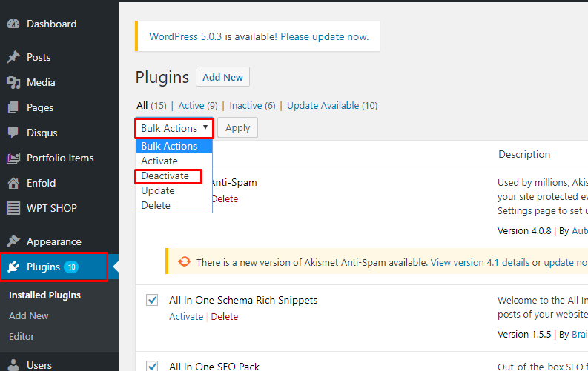
Task: Select Bulk Actions option in list
Action: [x=174, y=146]
